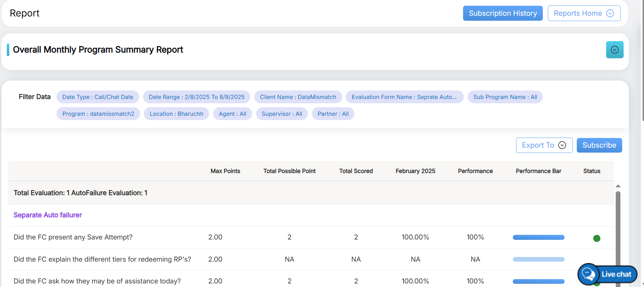Screen dimensions: 644x287
Task: Click the Location Bharuchh filter chip
Action: (176, 114)
